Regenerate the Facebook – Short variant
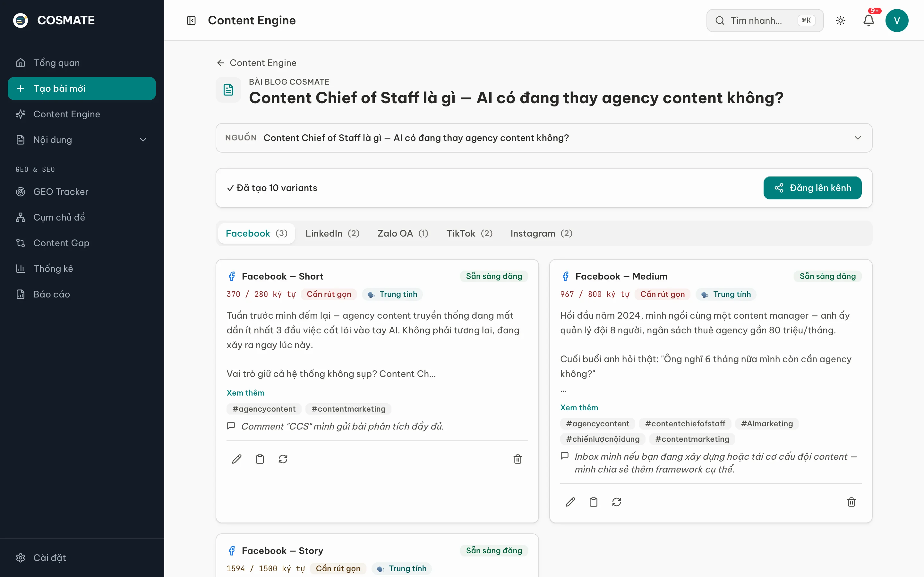Image resolution: width=924 pixels, height=577 pixels. (x=283, y=459)
